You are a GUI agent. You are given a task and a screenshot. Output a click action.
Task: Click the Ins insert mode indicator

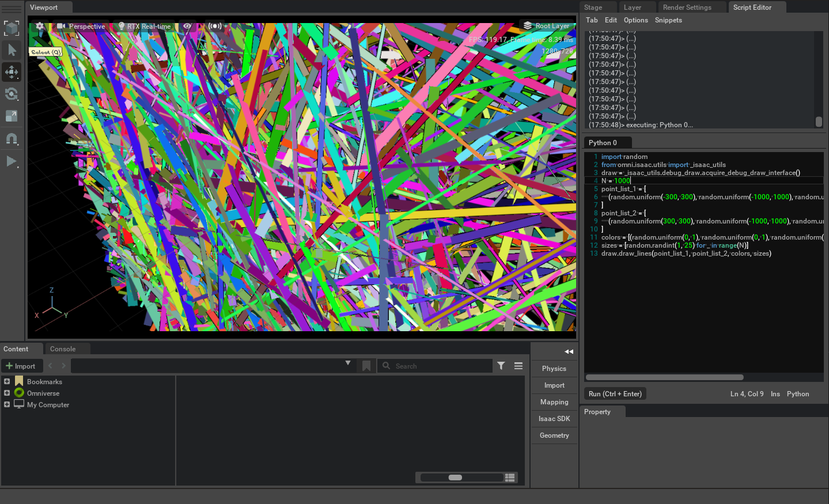point(775,394)
